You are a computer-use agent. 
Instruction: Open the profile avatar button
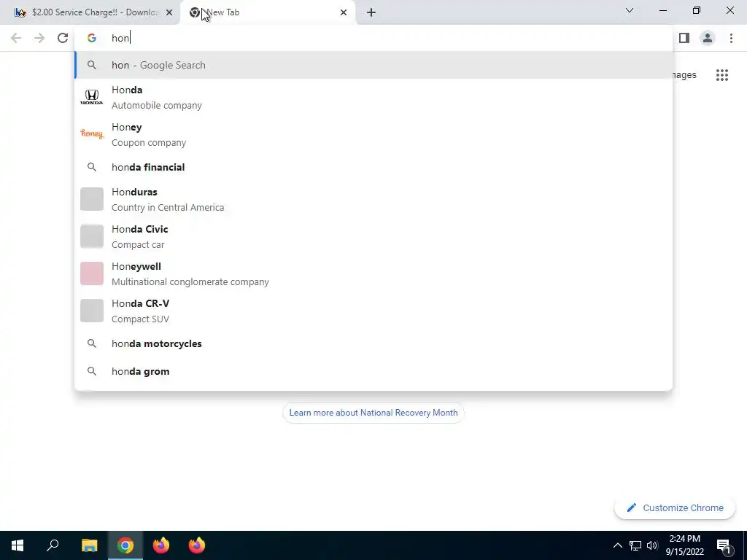point(708,38)
